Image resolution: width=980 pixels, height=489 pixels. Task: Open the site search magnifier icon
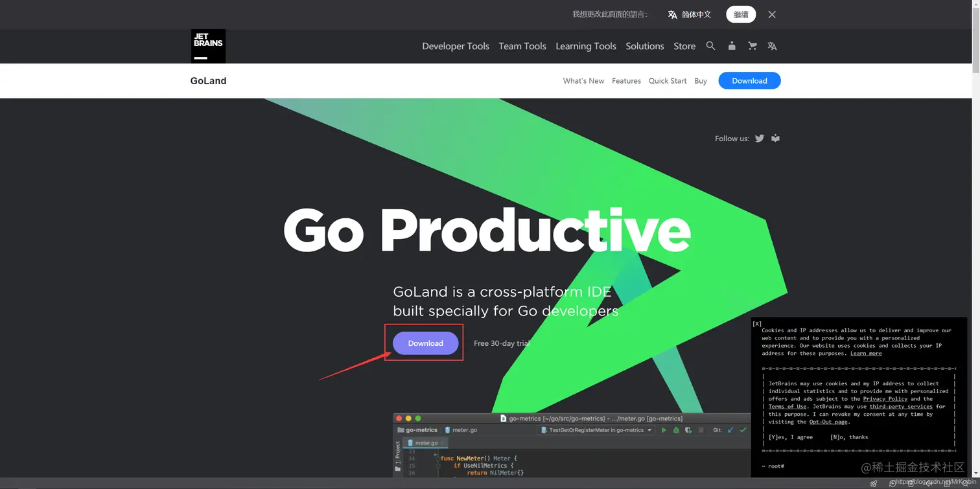(x=710, y=46)
